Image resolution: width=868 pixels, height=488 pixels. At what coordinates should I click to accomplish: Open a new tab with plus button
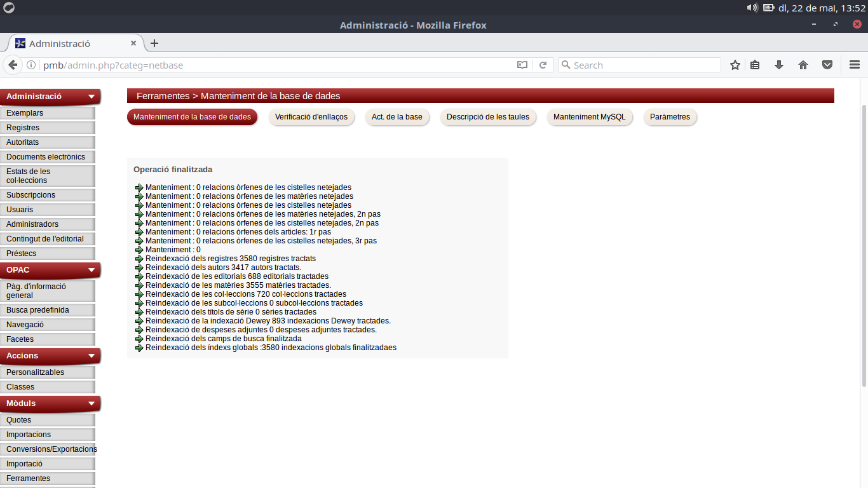click(154, 43)
